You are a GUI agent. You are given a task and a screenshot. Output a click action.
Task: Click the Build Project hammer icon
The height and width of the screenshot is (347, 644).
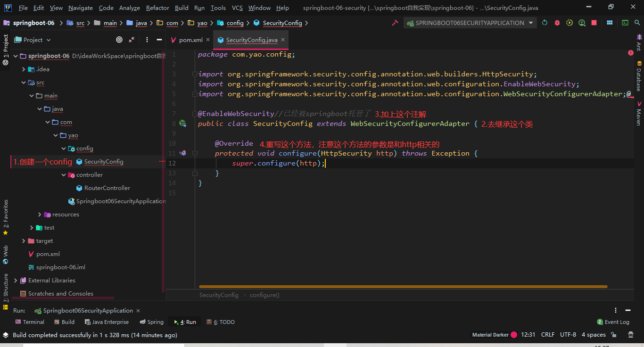tap(395, 23)
